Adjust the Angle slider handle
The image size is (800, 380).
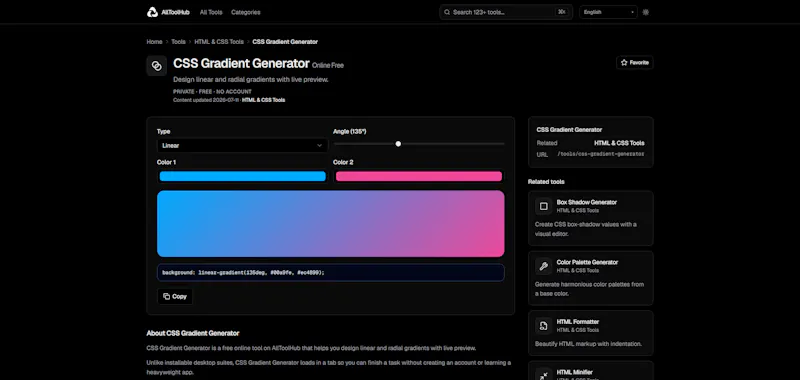point(398,144)
